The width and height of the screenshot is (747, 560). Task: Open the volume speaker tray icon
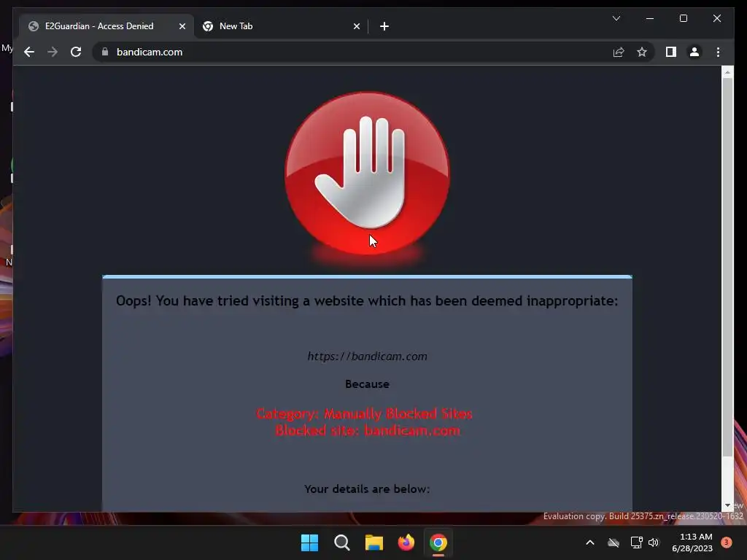tap(654, 542)
